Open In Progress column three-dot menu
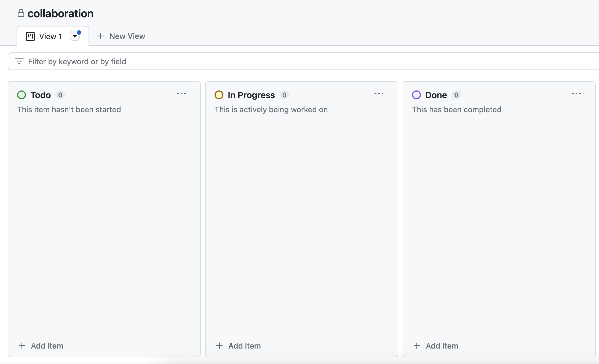 tap(379, 94)
